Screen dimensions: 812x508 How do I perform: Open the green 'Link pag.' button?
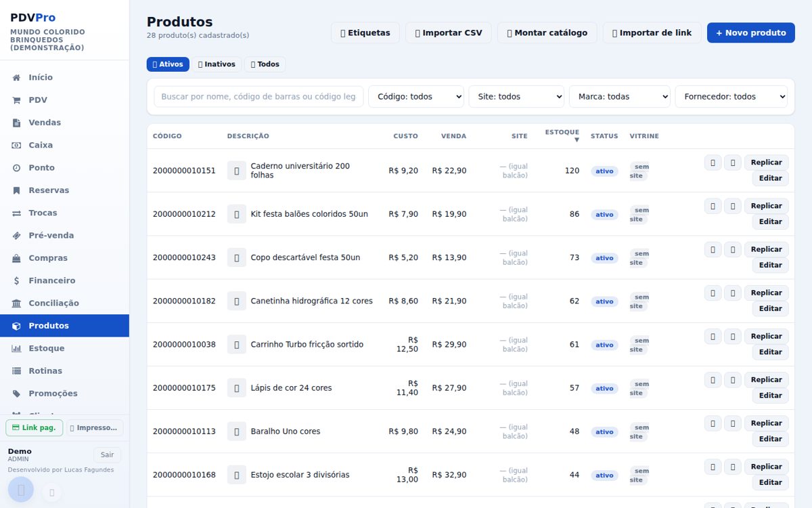pos(35,428)
